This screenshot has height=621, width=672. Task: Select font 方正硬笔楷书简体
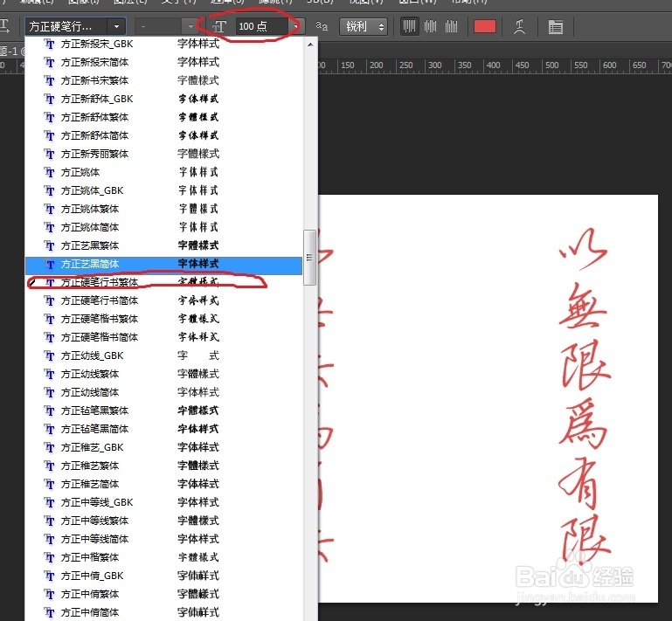(x=163, y=337)
